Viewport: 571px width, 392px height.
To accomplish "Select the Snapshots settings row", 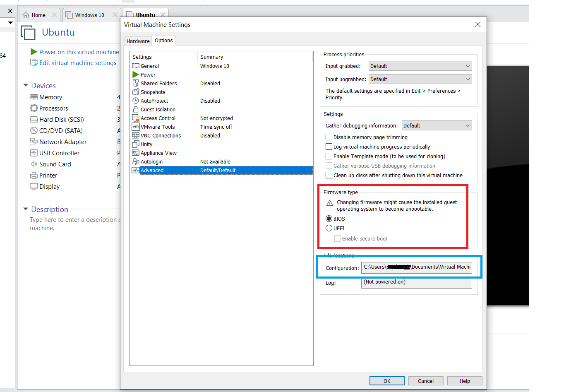I will pyautogui.click(x=221, y=92).
